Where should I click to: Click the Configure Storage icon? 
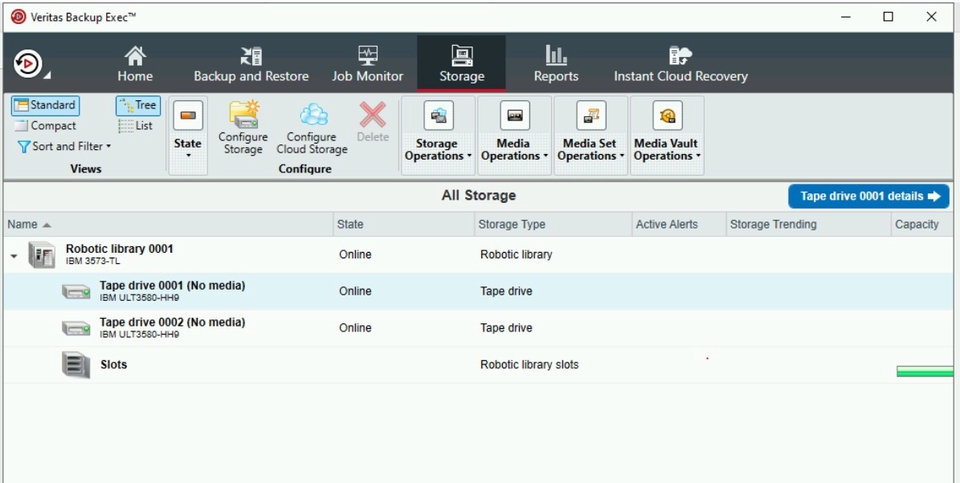coord(243,114)
